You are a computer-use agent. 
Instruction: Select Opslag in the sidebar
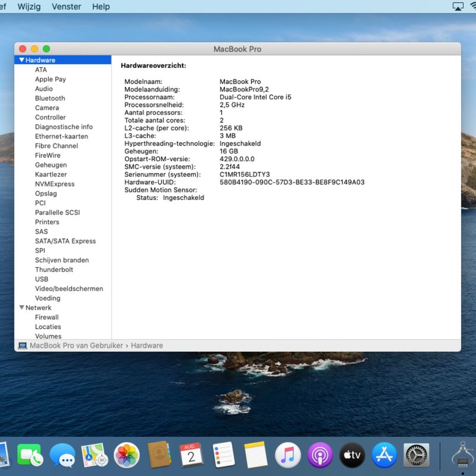point(46,193)
